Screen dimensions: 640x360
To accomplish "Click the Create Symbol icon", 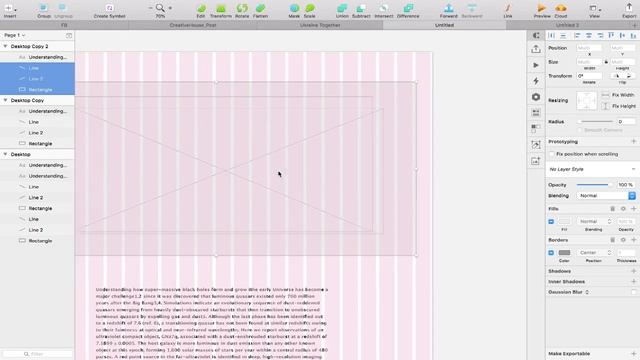I will click(x=109, y=8).
